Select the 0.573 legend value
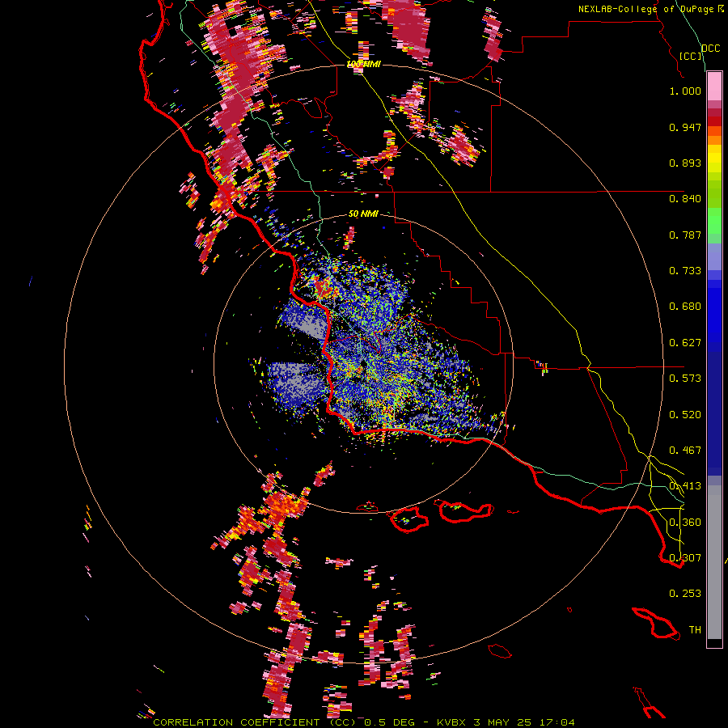Viewport: 728px width, 728px height. (685, 379)
